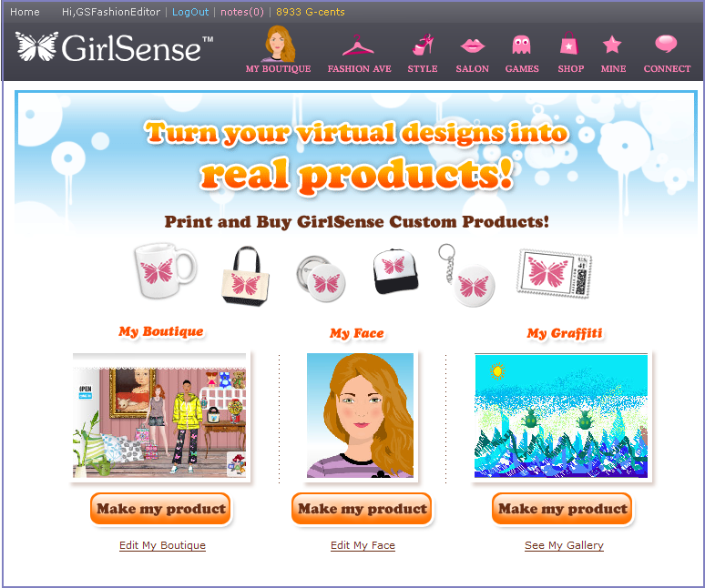Click Make my product under My Face
This screenshot has height=588, width=705.
[x=362, y=509]
